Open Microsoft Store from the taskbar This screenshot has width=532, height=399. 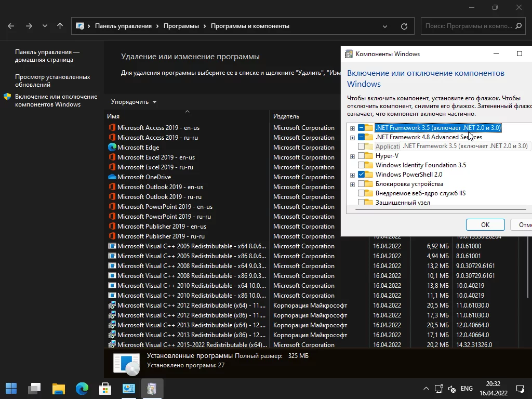click(x=105, y=389)
